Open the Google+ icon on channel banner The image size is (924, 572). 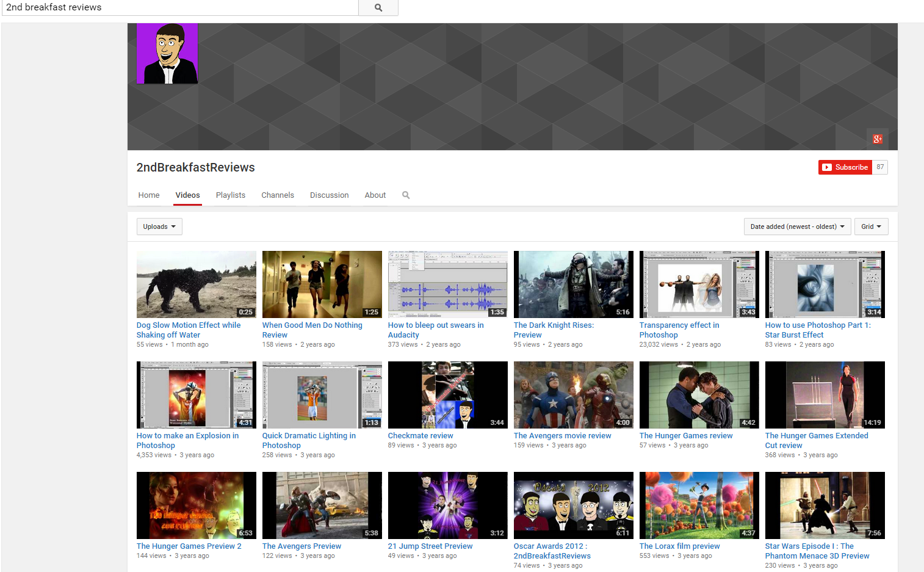877,139
